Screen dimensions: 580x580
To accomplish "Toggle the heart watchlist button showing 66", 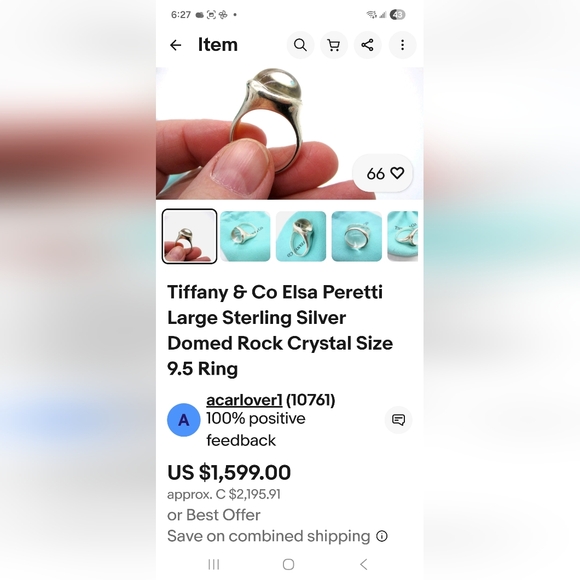I will (383, 173).
